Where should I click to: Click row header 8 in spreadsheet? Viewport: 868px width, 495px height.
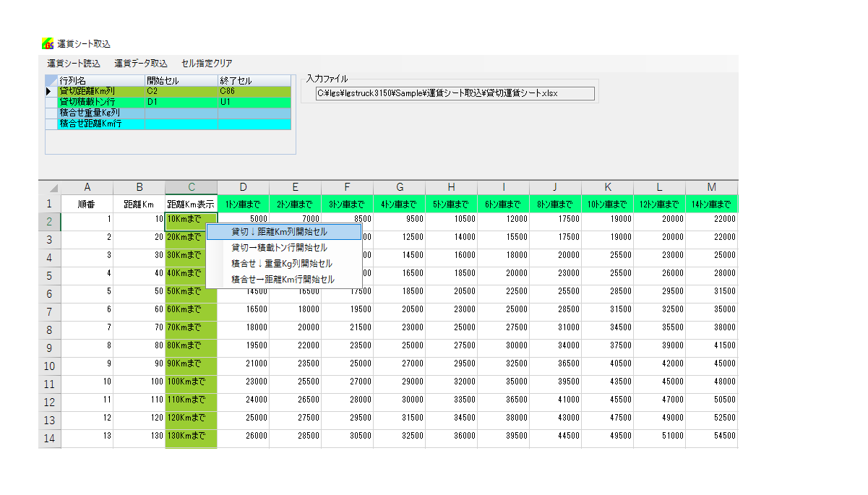click(x=50, y=330)
